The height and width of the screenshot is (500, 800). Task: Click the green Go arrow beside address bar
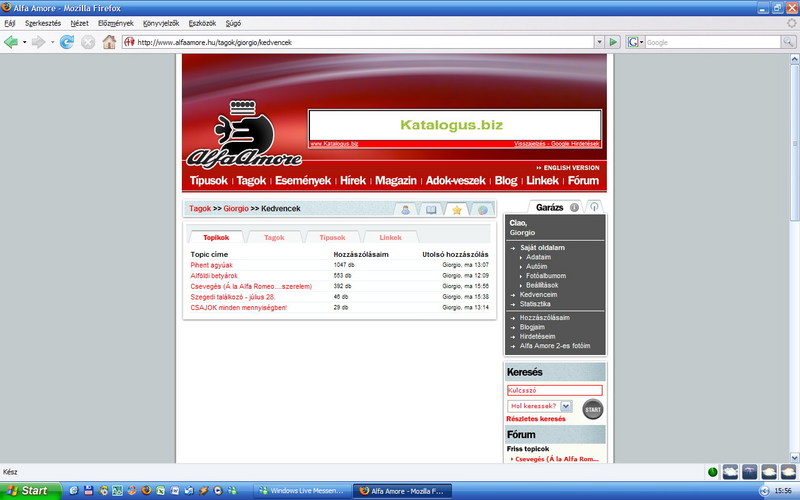click(613, 42)
